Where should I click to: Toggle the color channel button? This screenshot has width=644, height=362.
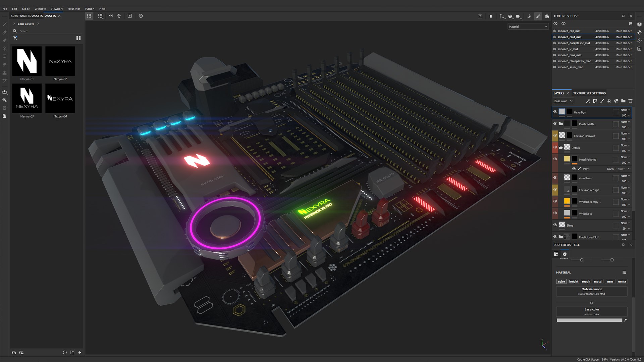pyautogui.click(x=561, y=282)
